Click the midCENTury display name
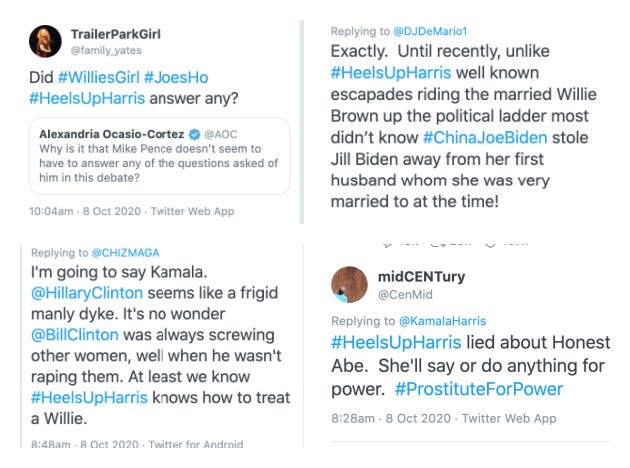This screenshot has width=630, height=468. pyautogui.click(x=421, y=277)
